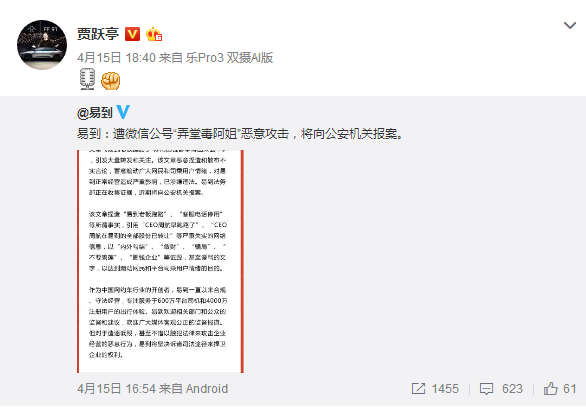Click the Android source link

pos(207,389)
